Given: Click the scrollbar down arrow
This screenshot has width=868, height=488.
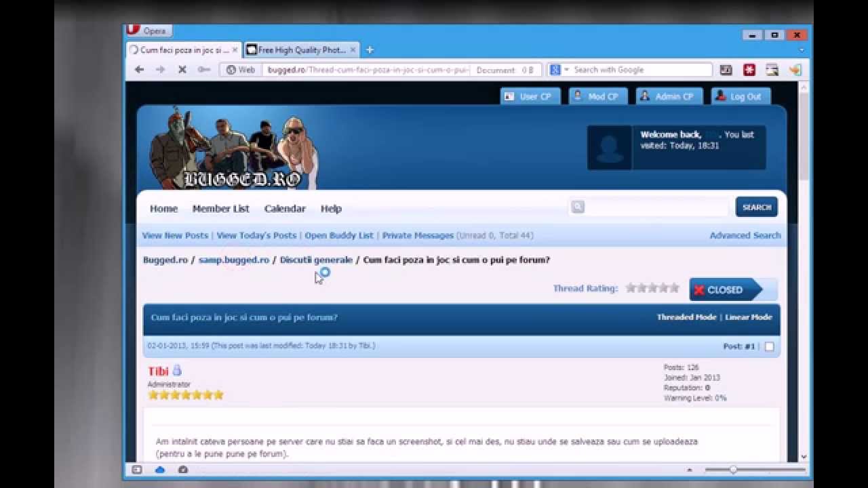Looking at the screenshot, I should pyautogui.click(x=804, y=457).
